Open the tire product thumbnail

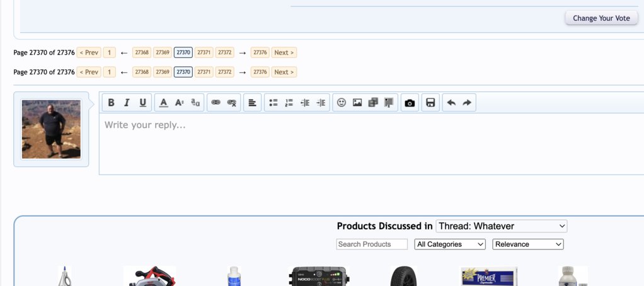point(403,276)
